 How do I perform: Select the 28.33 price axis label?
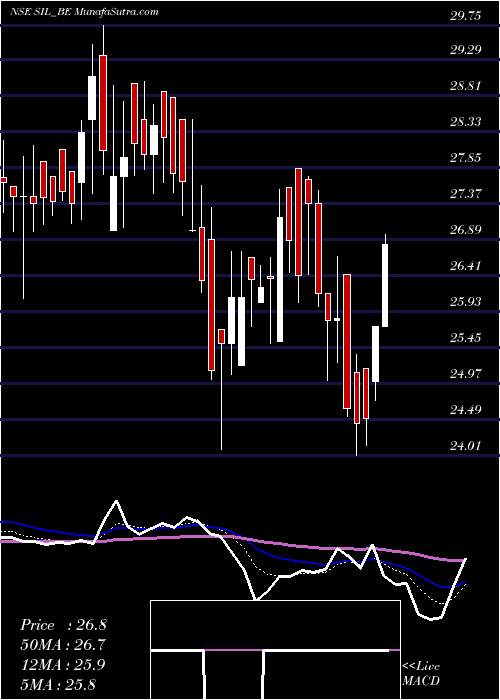(x=466, y=121)
